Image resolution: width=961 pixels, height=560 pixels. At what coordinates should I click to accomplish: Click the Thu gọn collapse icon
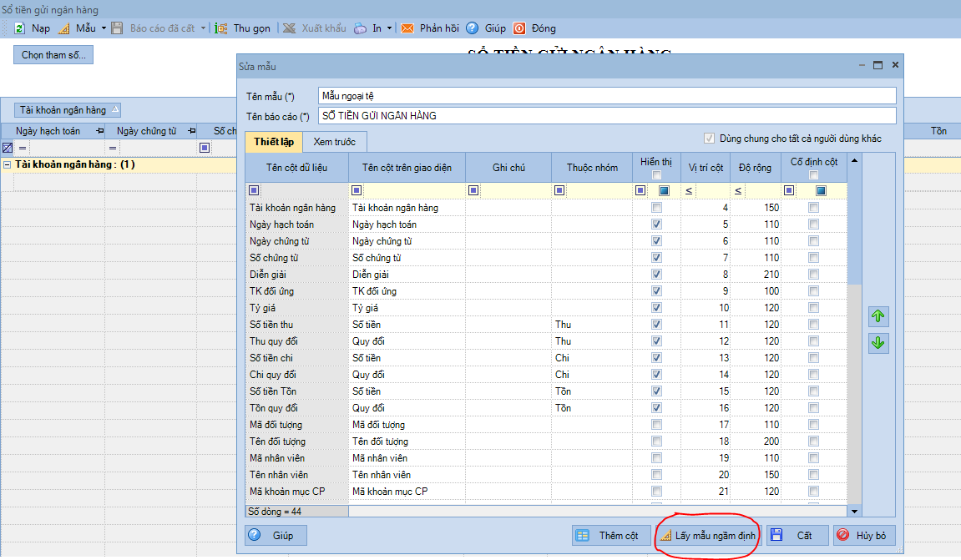(x=221, y=28)
